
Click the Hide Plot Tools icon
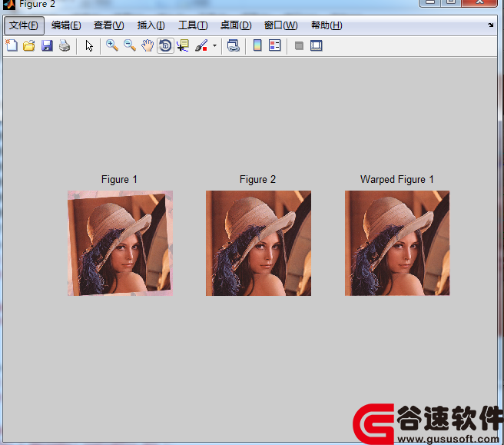coord(299,45)
